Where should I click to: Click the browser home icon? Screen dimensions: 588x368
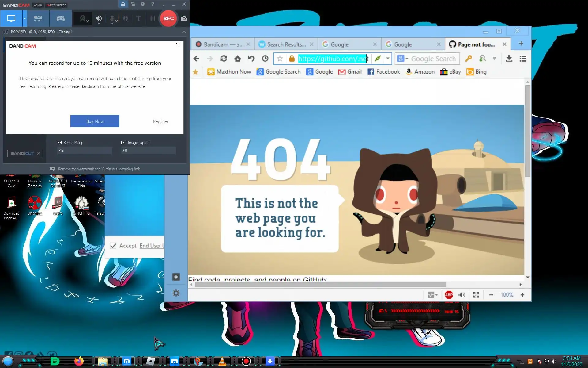click(237, 59)
